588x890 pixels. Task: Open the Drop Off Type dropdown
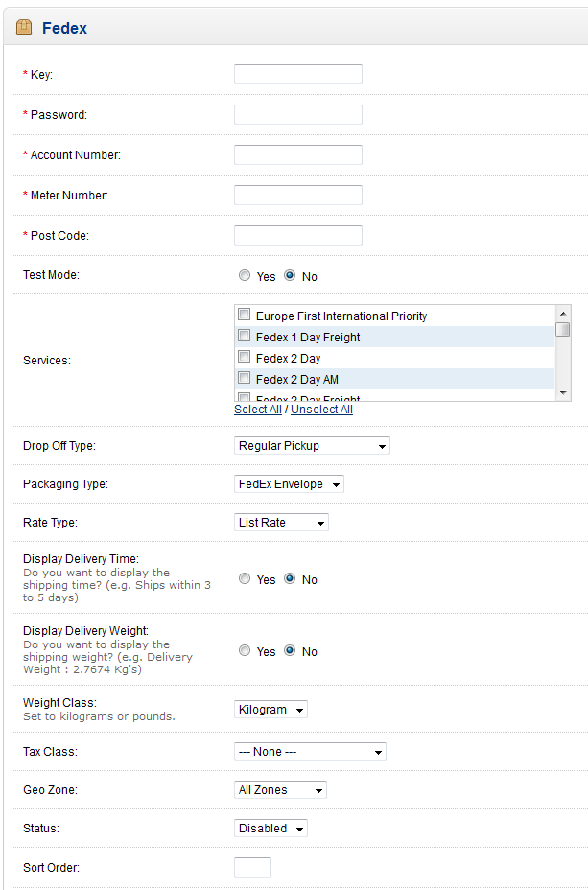[312, 446]
